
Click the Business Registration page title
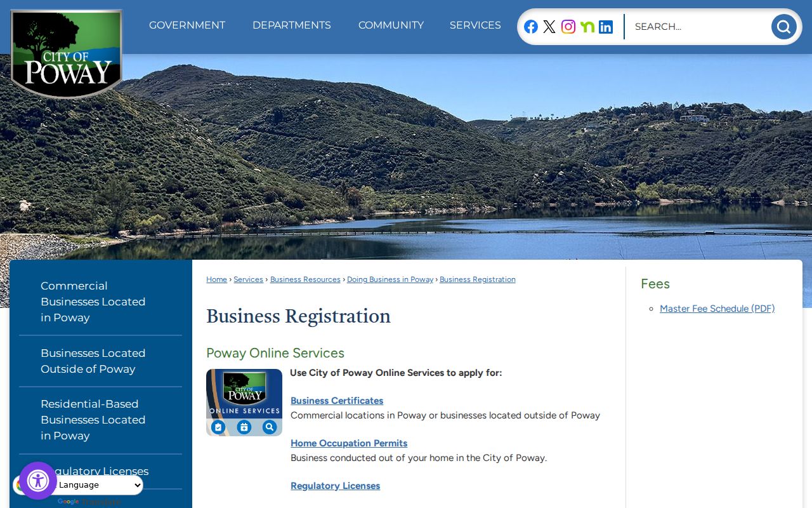298,316
